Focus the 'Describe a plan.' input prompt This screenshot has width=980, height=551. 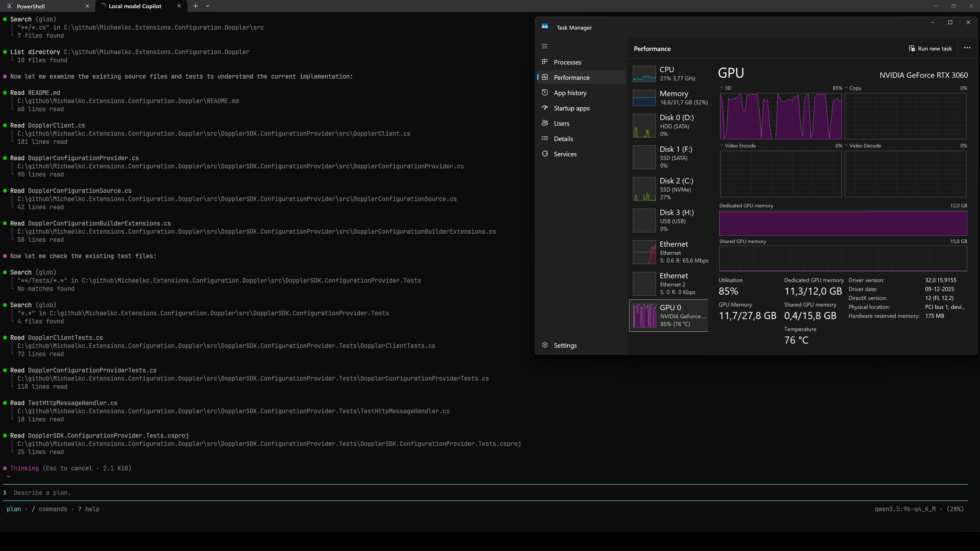(485, 492)
